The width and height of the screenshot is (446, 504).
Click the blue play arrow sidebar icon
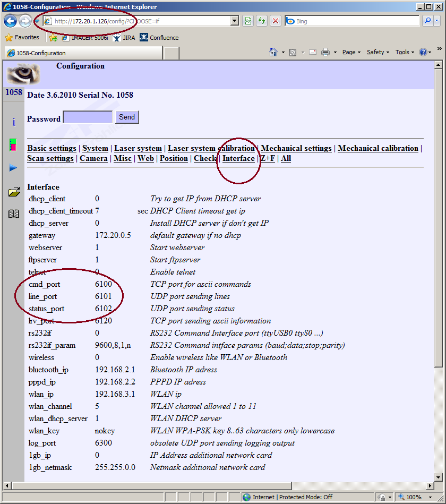tap(13, 167)
